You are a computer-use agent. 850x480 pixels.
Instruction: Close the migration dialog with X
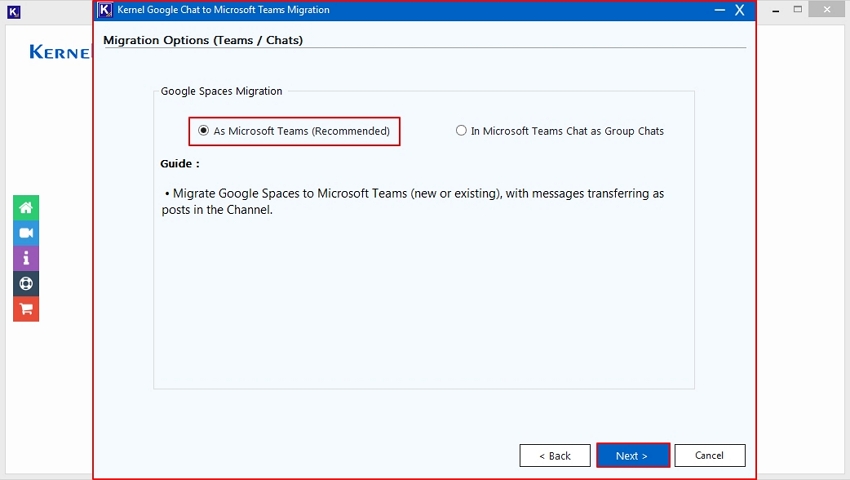(740, 10)
